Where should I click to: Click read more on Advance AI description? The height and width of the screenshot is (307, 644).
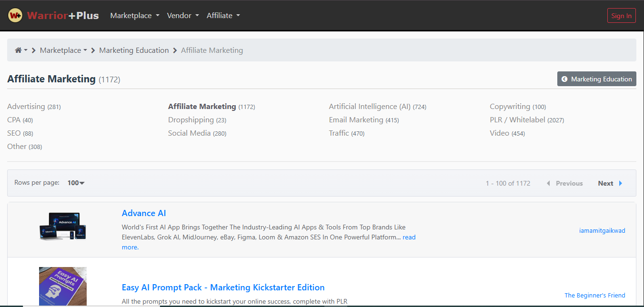click(409, 237)
